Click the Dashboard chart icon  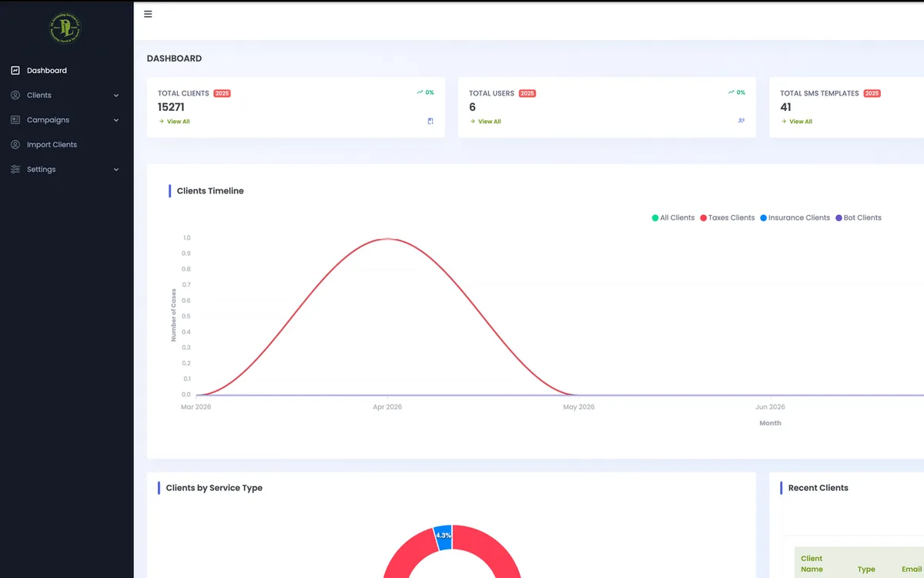click(x=15, y=70)
